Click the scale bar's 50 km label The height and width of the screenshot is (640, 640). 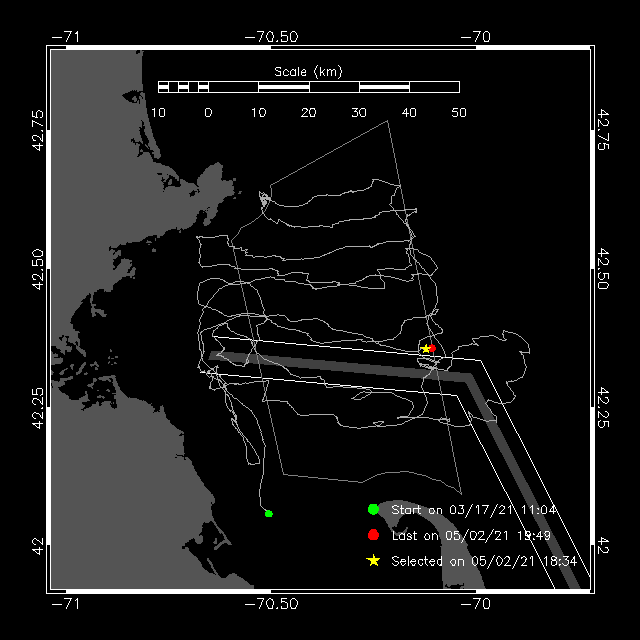459,113
